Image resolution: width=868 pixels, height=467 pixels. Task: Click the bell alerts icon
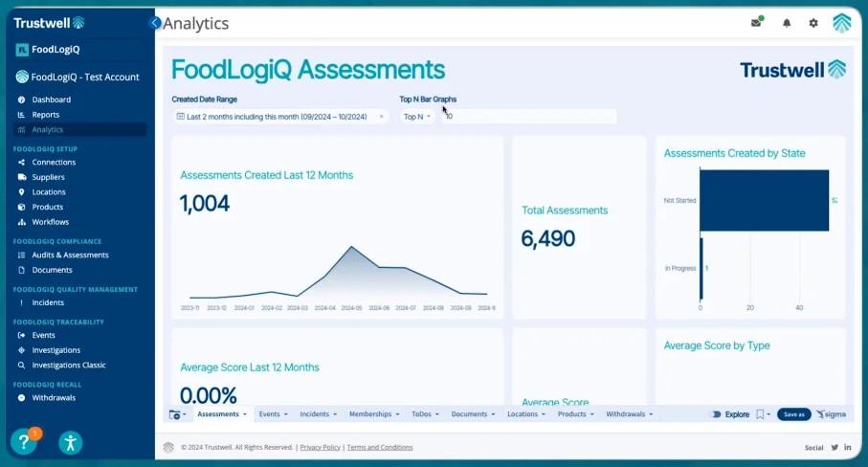pos(787,23)
